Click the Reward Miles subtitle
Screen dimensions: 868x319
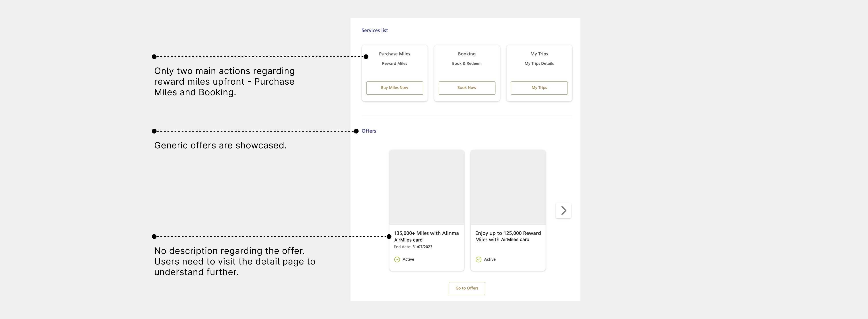(x=395, y=64)
